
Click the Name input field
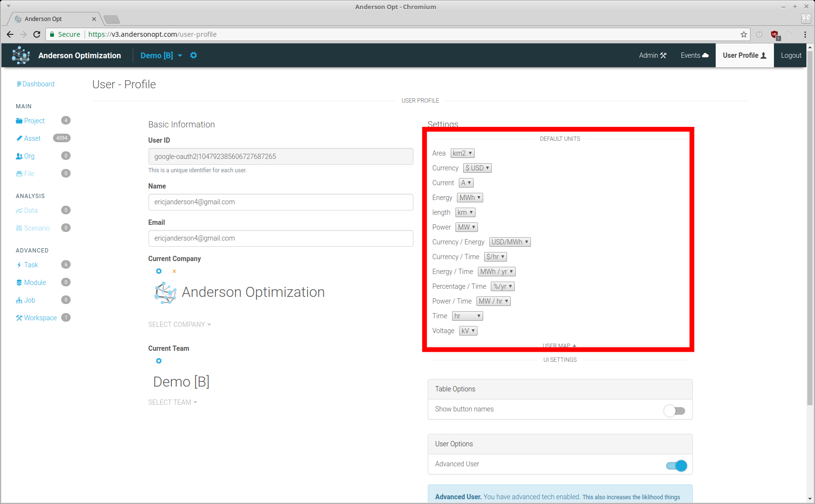click(281, 202)
